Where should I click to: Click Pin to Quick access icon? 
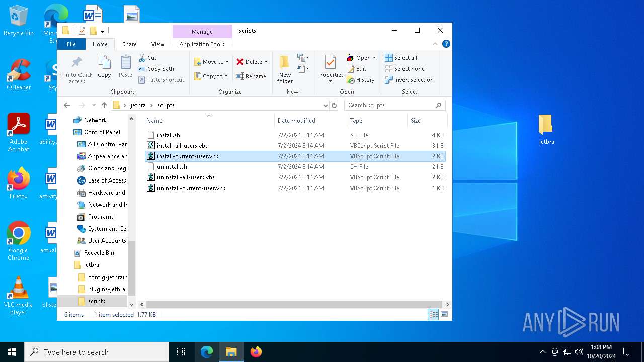coord(76,69)
